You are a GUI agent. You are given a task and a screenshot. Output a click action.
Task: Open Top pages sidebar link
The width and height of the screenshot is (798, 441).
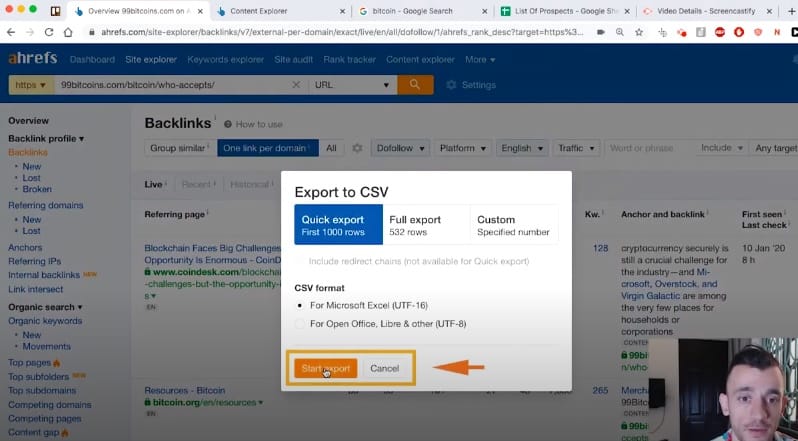30,363
